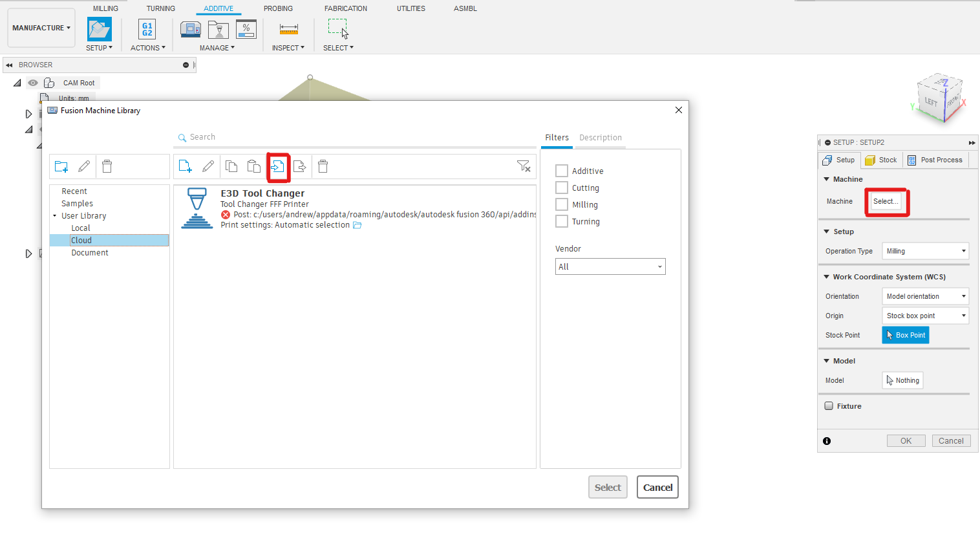This screenshot has width=980, height=551.
Task: Click the Measure ruler icon
Action: tap(288, 29)
